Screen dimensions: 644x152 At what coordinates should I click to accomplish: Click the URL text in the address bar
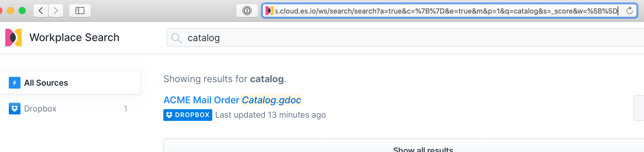tap(445, 11)
